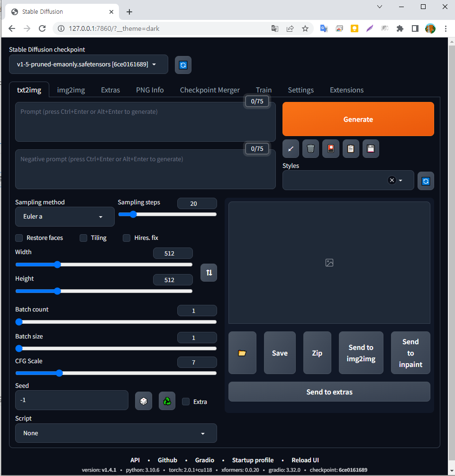Enable the Restore faces checkbox
Screen dimensions: 455x476
point(19,238)
